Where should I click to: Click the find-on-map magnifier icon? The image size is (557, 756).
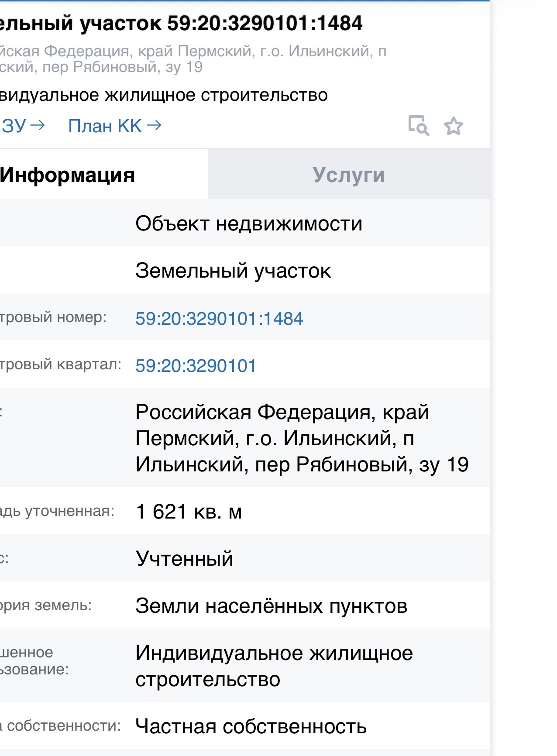[x=418, y=126]
